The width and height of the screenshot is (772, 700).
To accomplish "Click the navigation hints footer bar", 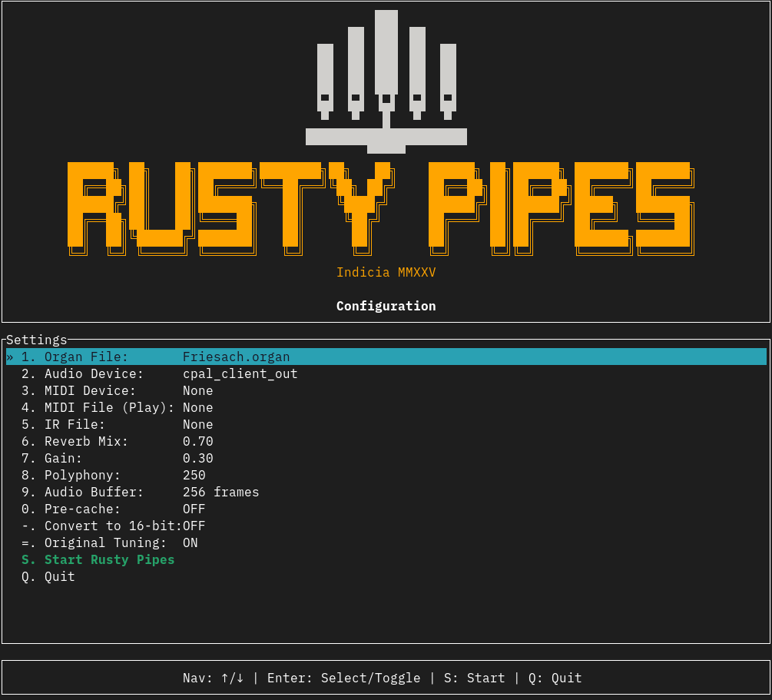I will tap(382, 678).
